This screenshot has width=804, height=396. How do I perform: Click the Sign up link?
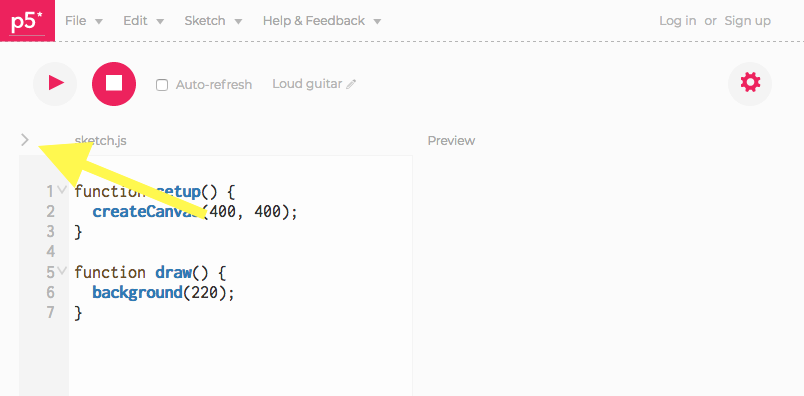point(747,21)
